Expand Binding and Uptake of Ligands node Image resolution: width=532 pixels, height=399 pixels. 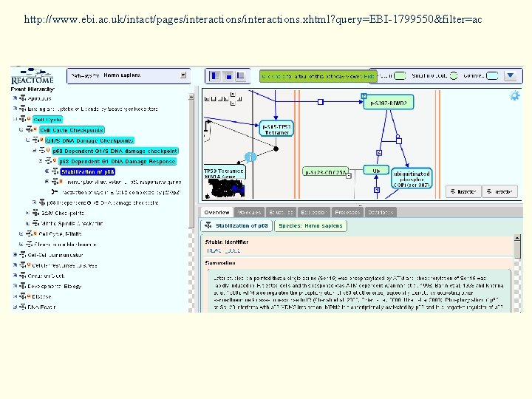tap(15, 109)
